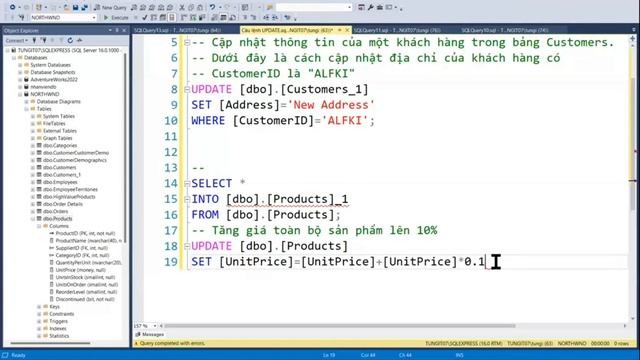Collapse the Databases folder node
Viewport: 640px width, 360px height.
(x=14, y=58)
